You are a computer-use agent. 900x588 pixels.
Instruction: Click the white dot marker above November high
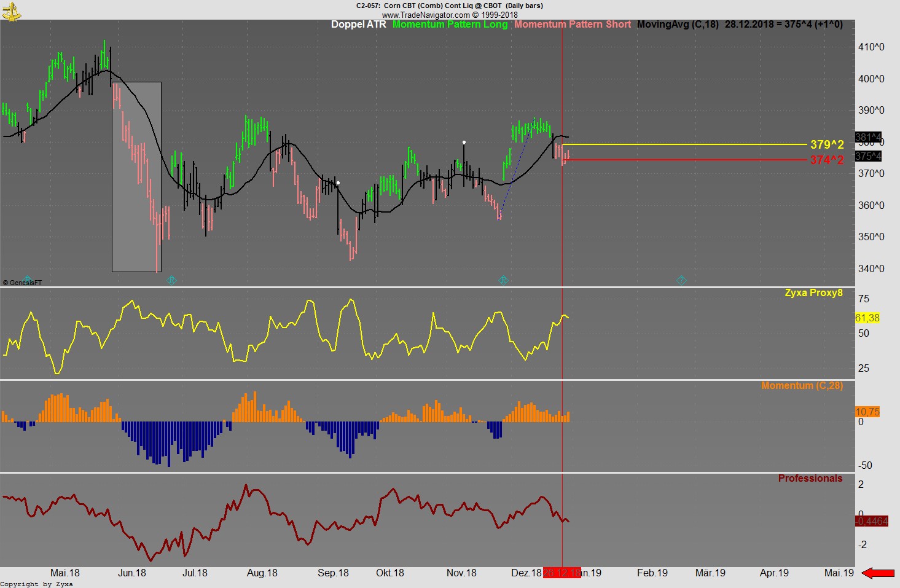click(464, 143)
